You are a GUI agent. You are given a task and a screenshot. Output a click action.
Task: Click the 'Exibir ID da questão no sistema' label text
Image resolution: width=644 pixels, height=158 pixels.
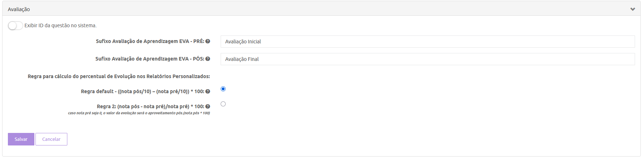point(61,26)
